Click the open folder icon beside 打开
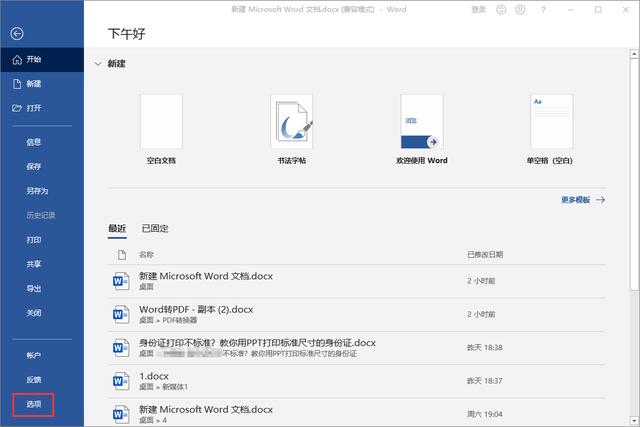This screenshot has width=640, height=427. (x=17, y=108)
